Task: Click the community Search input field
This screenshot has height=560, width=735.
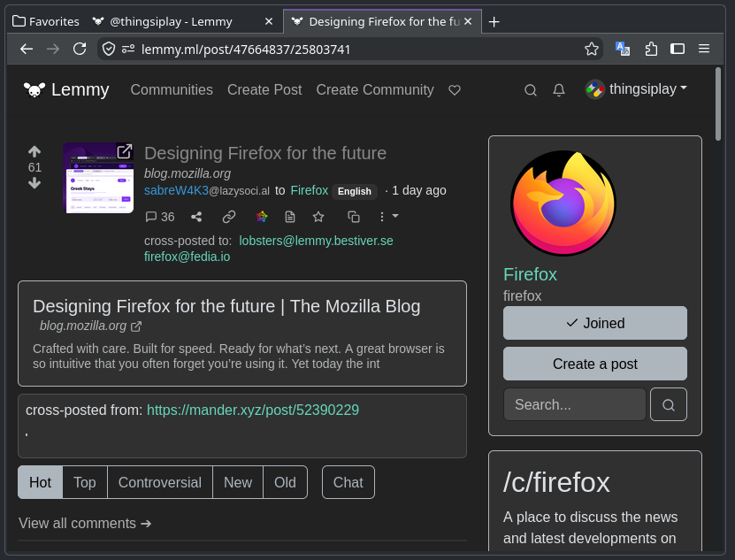Action: [x=574, y=404]
